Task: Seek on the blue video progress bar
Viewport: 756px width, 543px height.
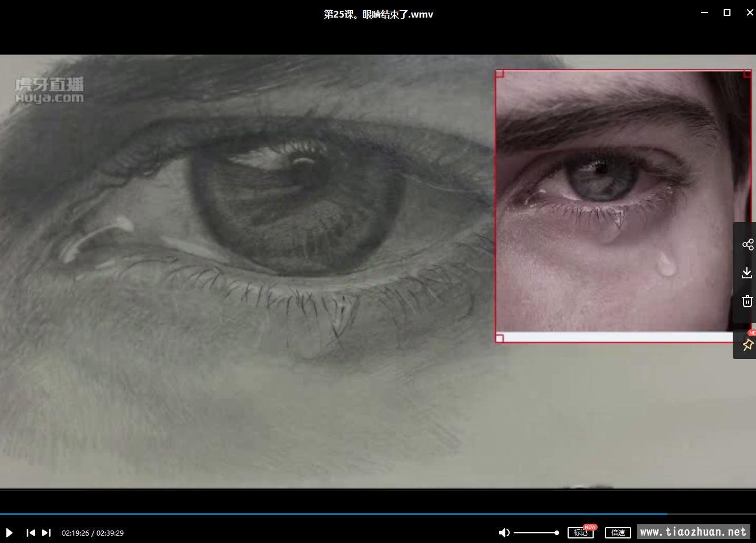Action: point(341,513)
